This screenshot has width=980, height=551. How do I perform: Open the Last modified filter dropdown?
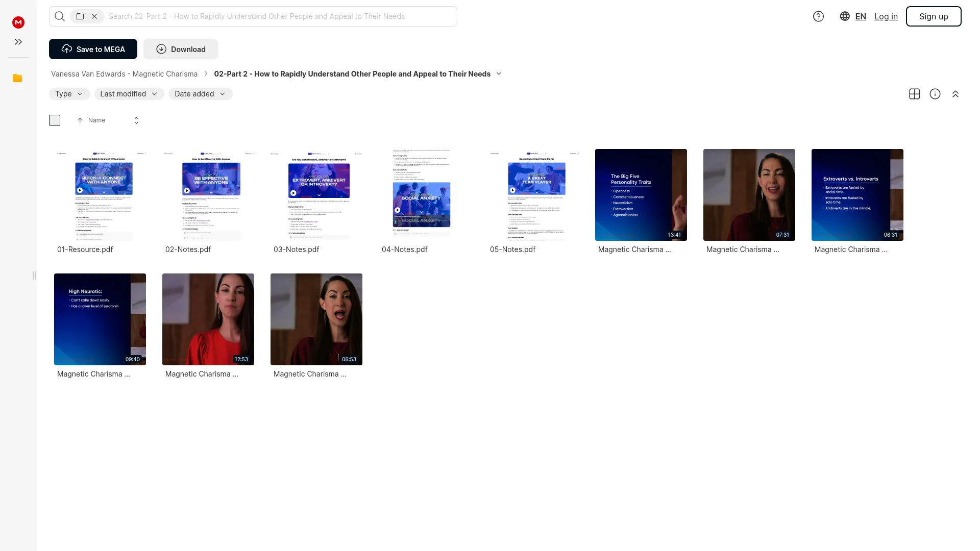point(129,94)
